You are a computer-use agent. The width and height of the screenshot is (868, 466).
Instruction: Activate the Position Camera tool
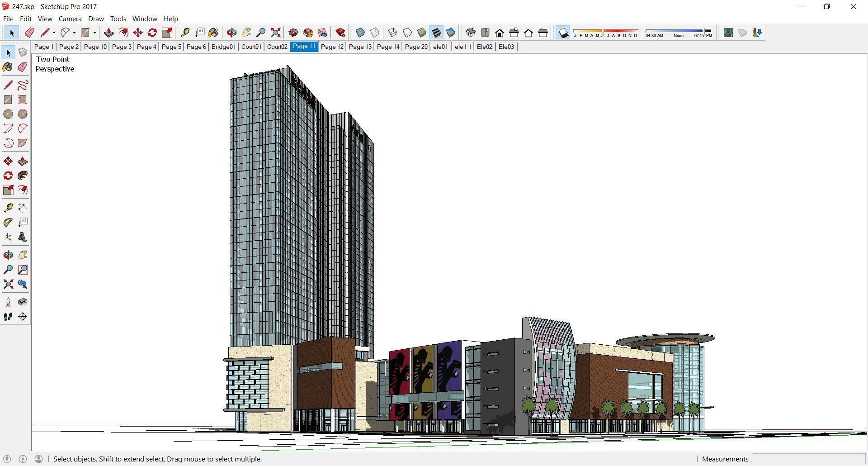pyautogui.click(x=8, y=302)
